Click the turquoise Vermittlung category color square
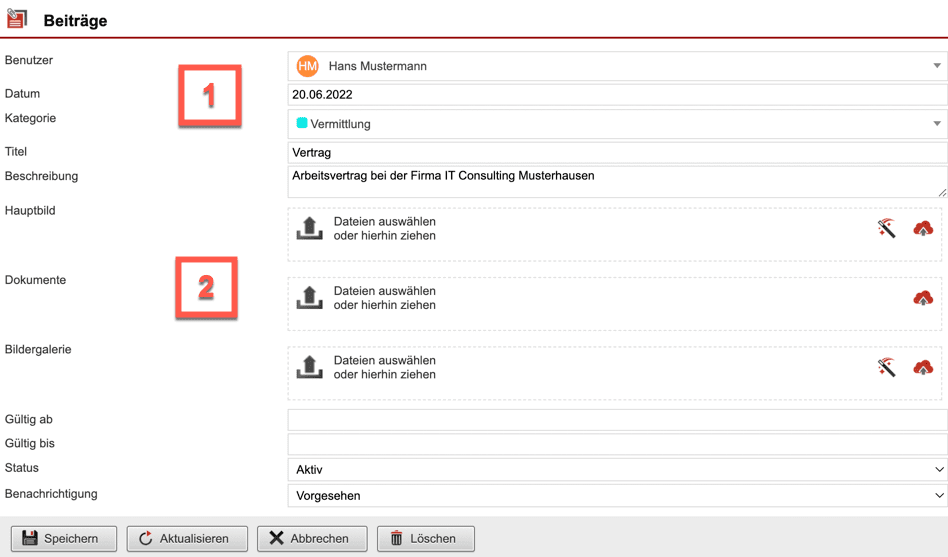This screenshot has width=948, height=557. tap(302, 123)
